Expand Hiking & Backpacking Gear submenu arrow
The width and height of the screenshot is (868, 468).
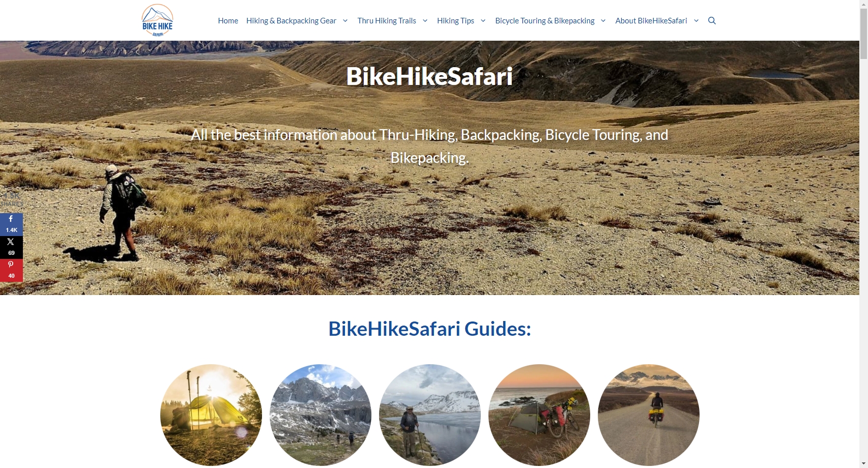click(345, 21)
